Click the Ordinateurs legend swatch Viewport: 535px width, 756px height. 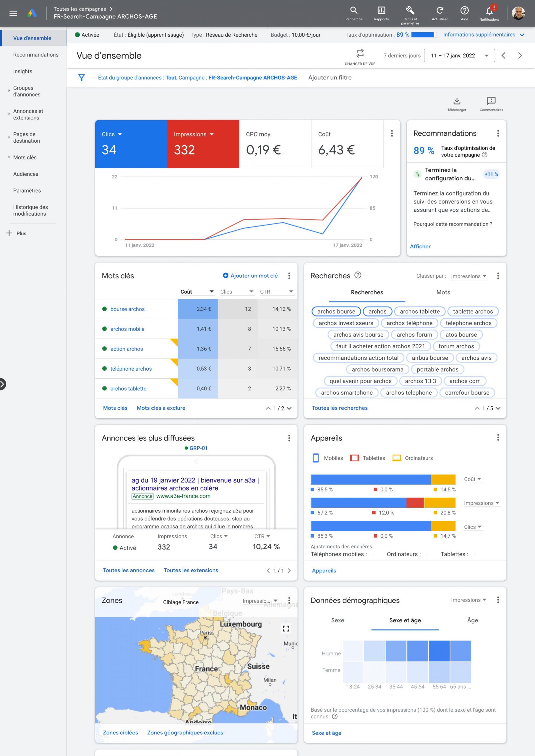(x=397, y=458)
